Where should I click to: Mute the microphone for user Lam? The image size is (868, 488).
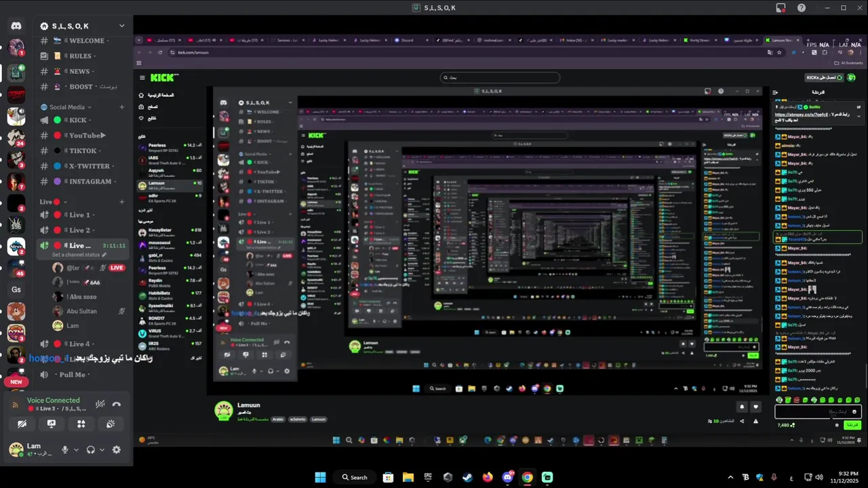[65, 449]
